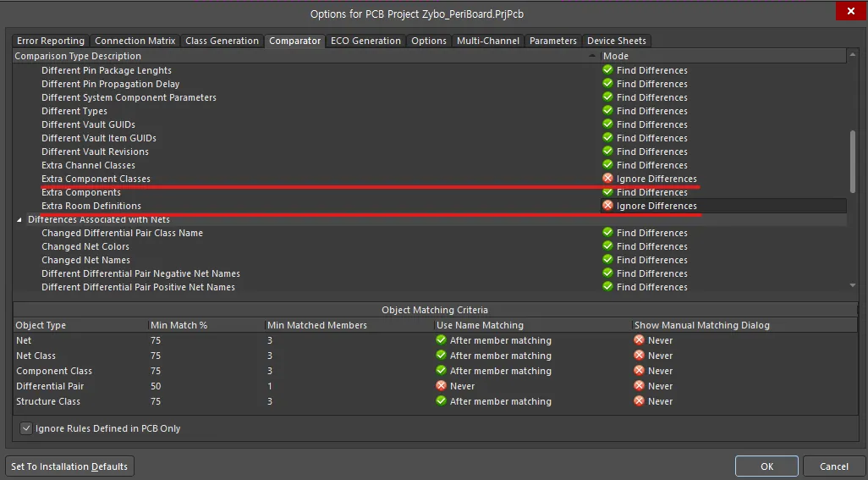Click red X Never icon in Differential Pair name matching
Image resolution: width=868 pixels, height=480 pixels.
[441, 385]
